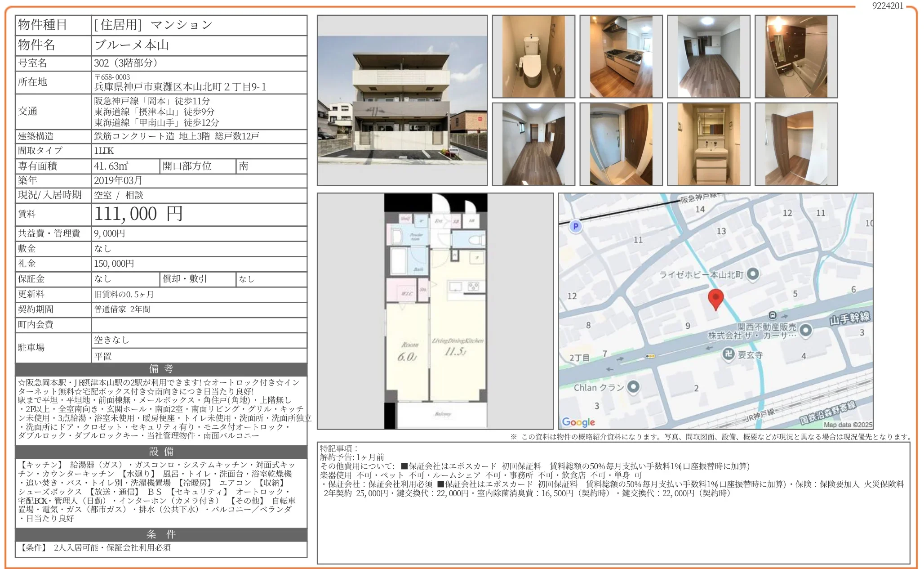Image resolution: width=924 pixels, height=569 pixels.
Task: Click the 設備 section header
Action: click(x=161, y=452)
